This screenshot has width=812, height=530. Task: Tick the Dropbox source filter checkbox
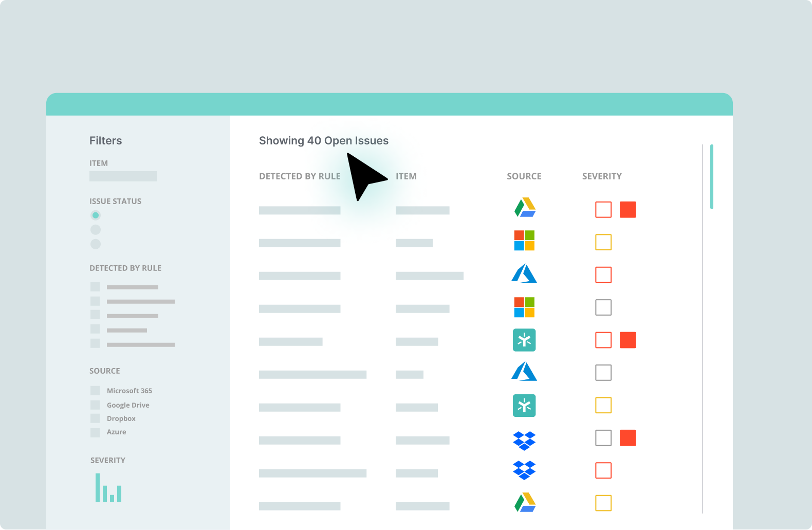pos(95,418)
